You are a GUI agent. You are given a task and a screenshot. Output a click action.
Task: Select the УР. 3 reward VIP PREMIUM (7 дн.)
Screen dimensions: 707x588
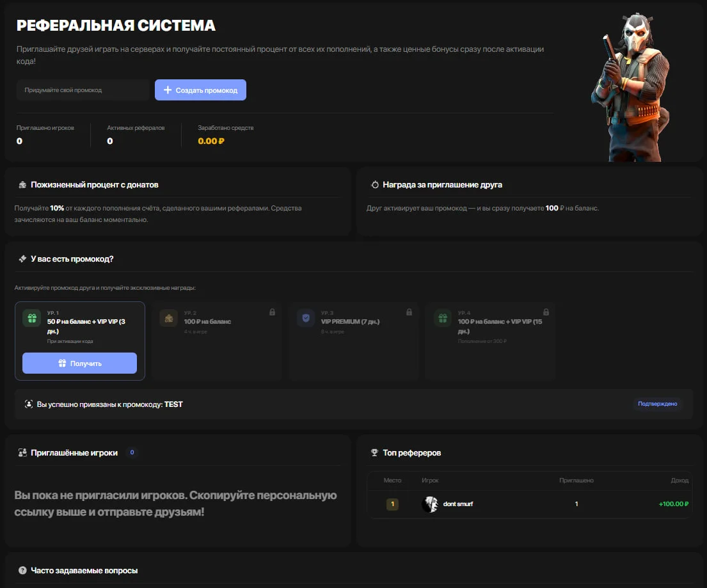351,321
